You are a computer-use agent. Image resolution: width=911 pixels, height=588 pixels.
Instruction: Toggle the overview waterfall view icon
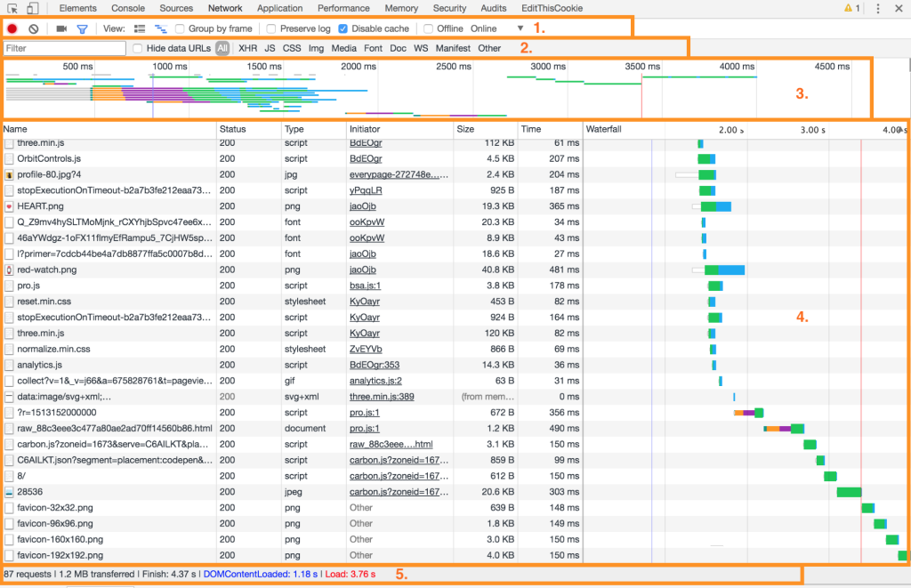point(161,28)
